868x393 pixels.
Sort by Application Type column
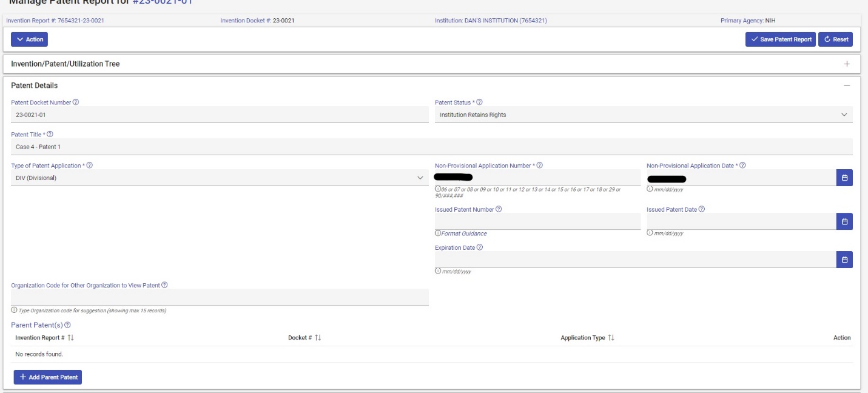(611, 338)
